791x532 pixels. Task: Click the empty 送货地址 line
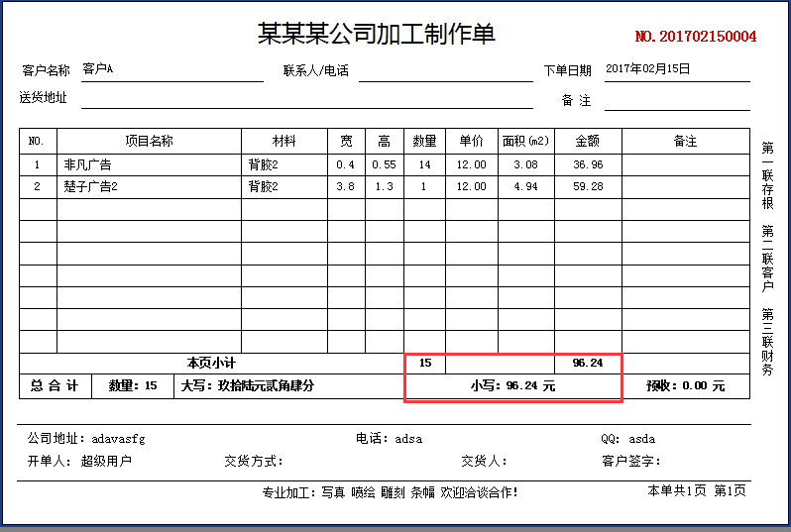[306, 99]
